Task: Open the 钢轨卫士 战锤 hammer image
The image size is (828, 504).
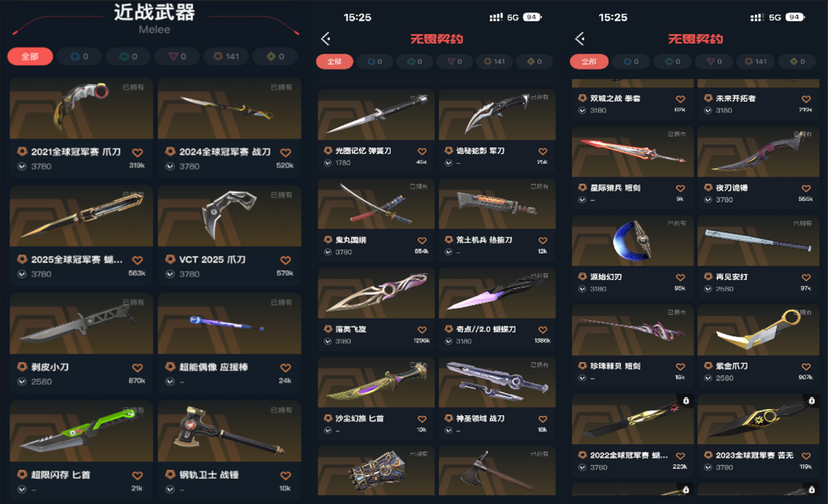Action: coord(229,431)
